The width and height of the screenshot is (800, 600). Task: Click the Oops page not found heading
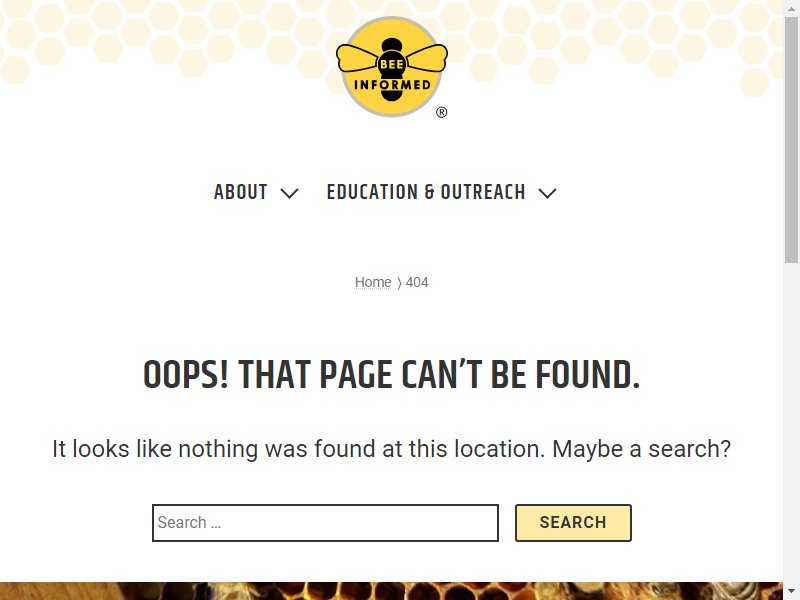point(391,375)
